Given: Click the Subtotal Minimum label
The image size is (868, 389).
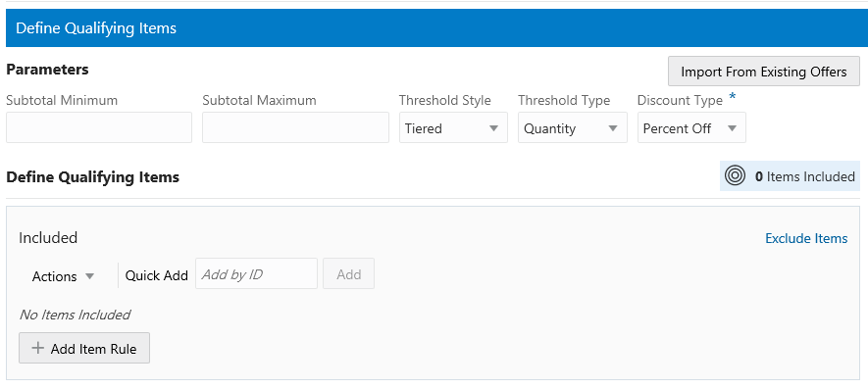Looking at the screenshot, I should tap(62, 100).
